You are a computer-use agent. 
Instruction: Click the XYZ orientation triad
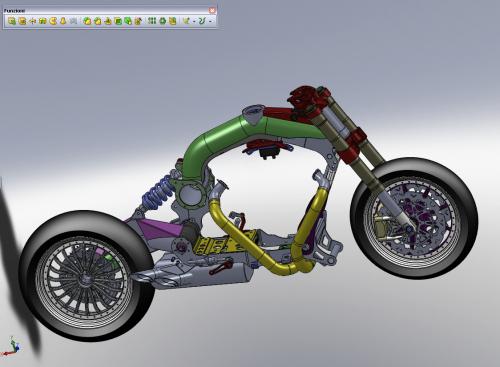pos(12,347)
